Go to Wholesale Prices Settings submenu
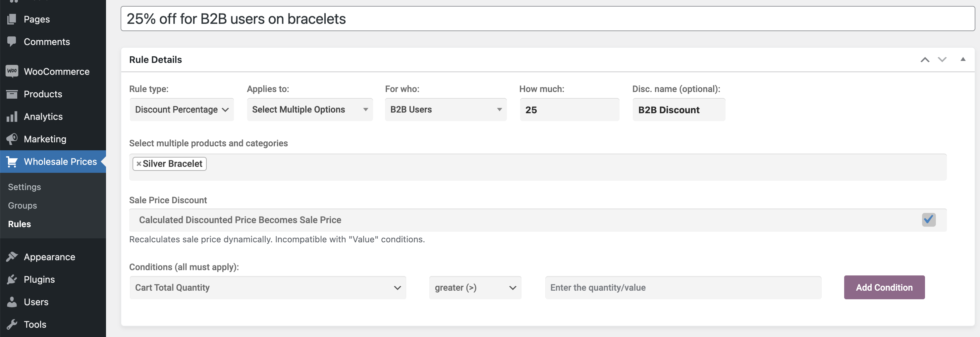The height and width of the screenshot is (337, 980). [24, 187]
